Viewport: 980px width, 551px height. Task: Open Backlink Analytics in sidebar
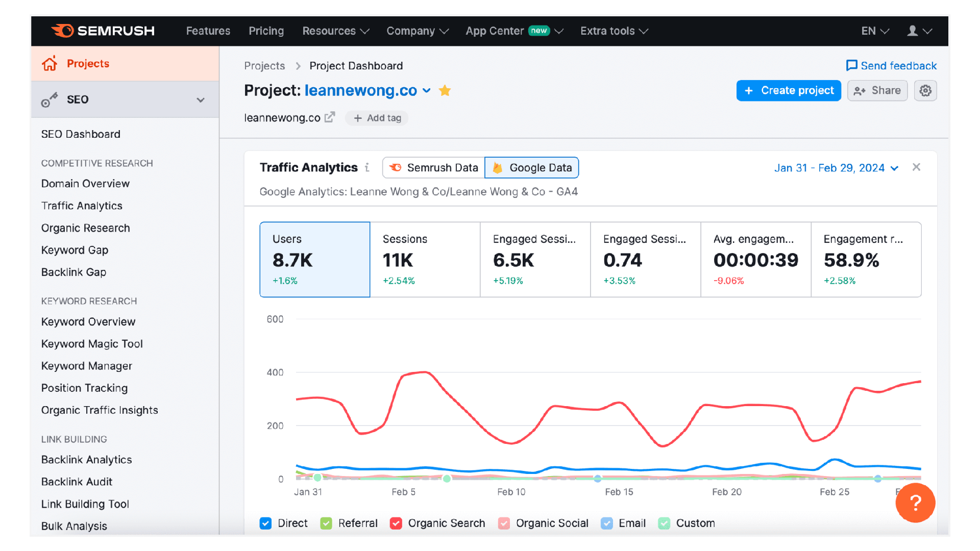tap(86, 459)
